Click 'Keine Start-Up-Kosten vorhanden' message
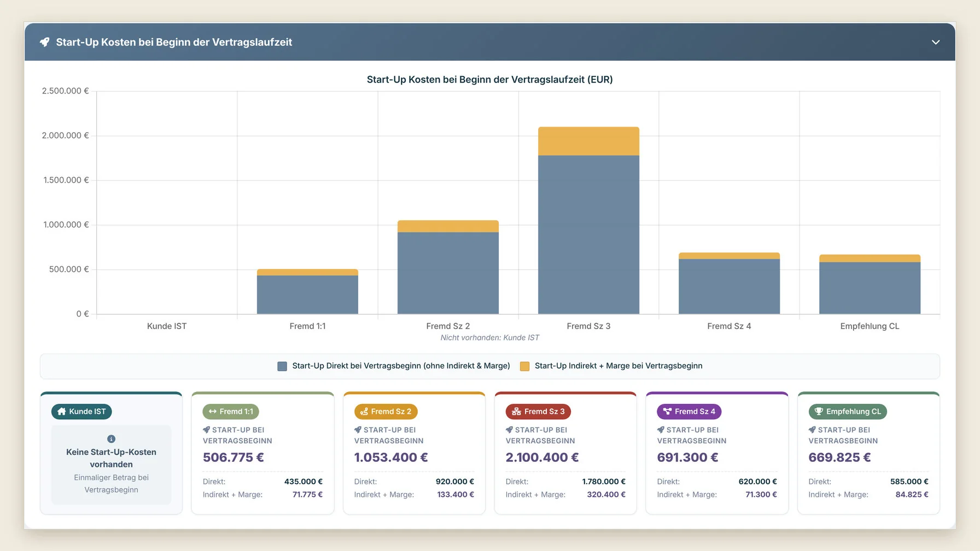 [111, 458]
